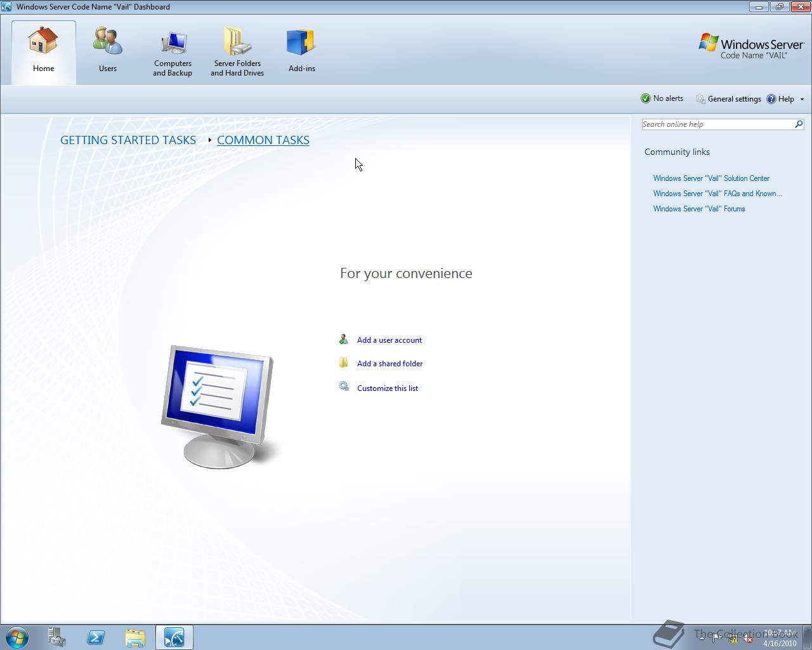The width and height of the screenshot is (812, 650).
Task: Expand the Help dropdown arrow
Action: (x=802, y=99)
